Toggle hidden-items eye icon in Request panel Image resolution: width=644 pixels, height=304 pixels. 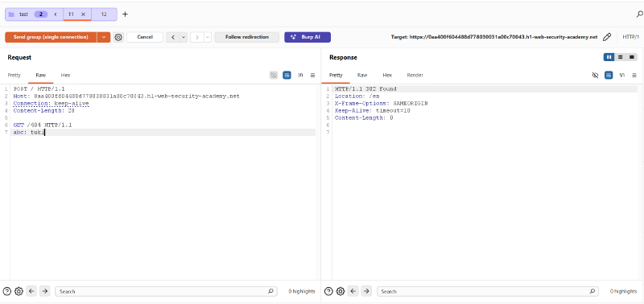[x=274, y=76]
